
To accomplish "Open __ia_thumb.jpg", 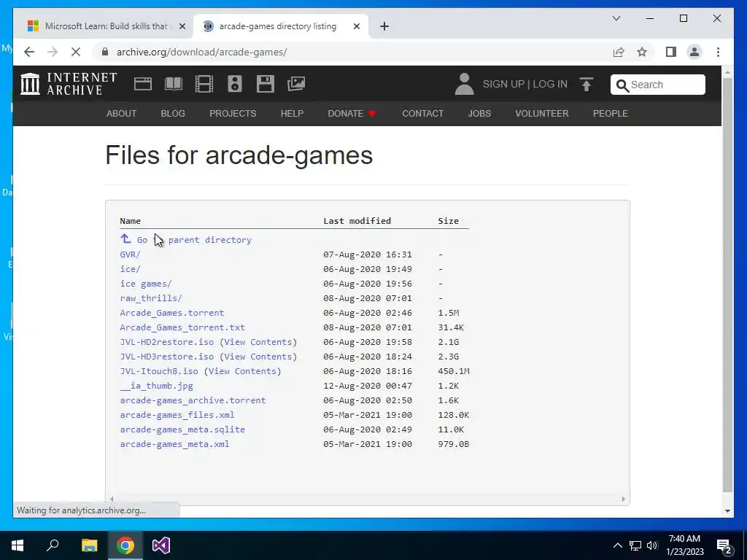I will point(156,386).
